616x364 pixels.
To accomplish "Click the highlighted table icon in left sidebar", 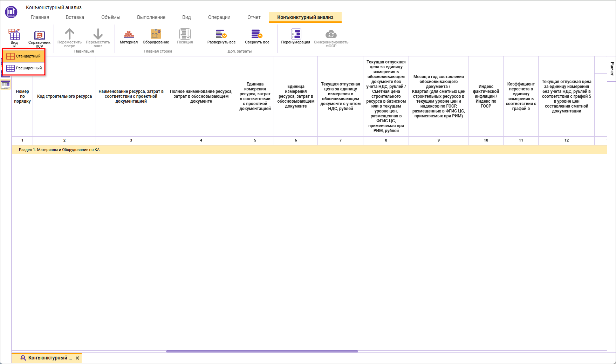I will coord(6,85).
